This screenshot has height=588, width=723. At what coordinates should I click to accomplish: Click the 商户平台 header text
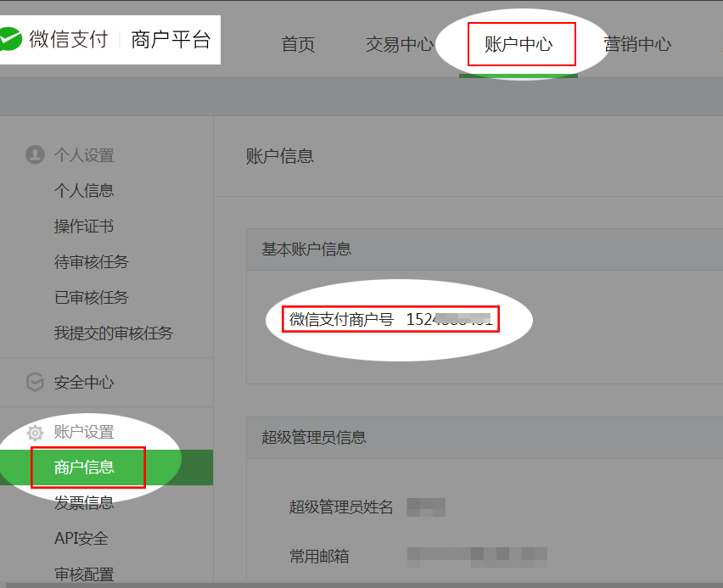[x=171, y=39]
